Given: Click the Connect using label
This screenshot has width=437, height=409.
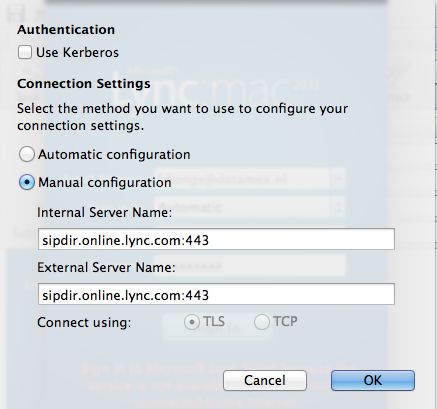Looking at the screenshot, I should coord(84,323).
